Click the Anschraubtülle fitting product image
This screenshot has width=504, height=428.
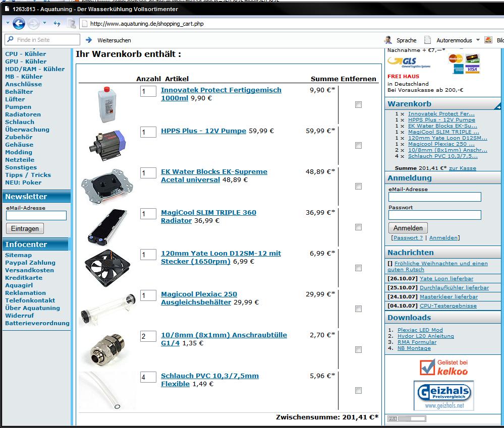107,350
